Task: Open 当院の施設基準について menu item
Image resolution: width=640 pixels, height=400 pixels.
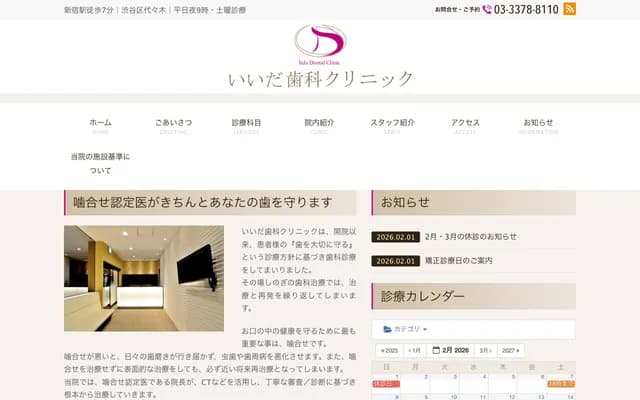Action: click(x=100, y=163)
